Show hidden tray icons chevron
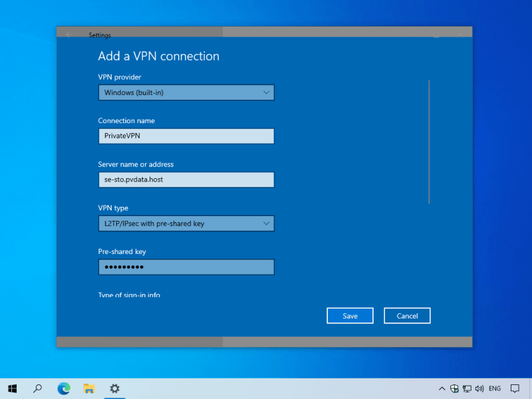532x399 pixels. 442,388
